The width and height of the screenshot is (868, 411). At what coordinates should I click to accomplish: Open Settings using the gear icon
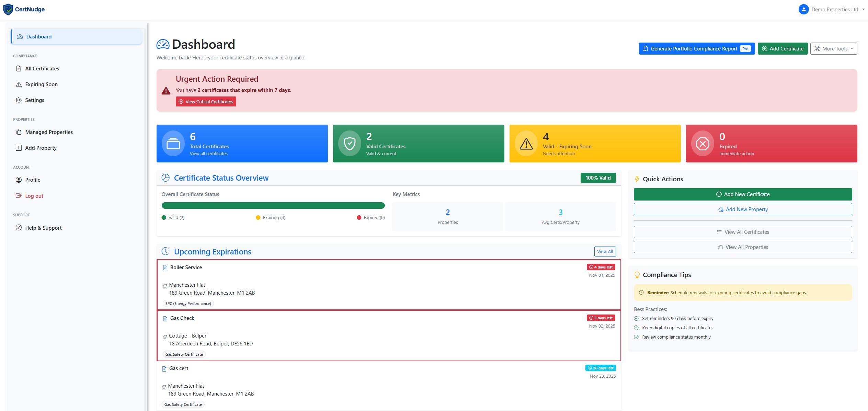click(x=19, y=100)
